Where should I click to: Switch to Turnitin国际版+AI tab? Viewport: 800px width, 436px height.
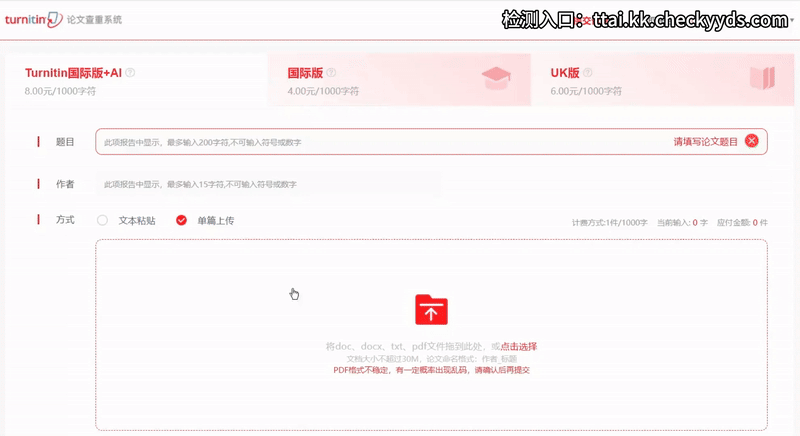[x=75, y=73]
